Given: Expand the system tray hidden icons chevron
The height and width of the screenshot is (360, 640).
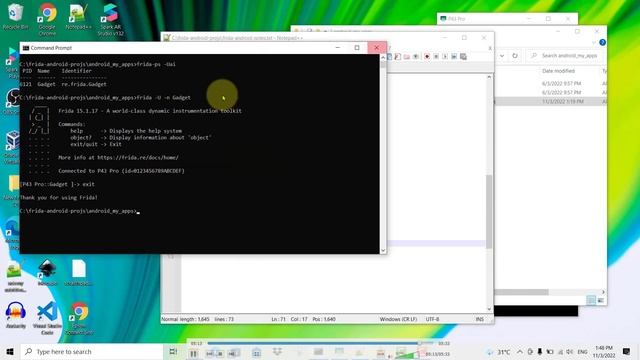Looking at the screenshot, I should tap(520, 351).
